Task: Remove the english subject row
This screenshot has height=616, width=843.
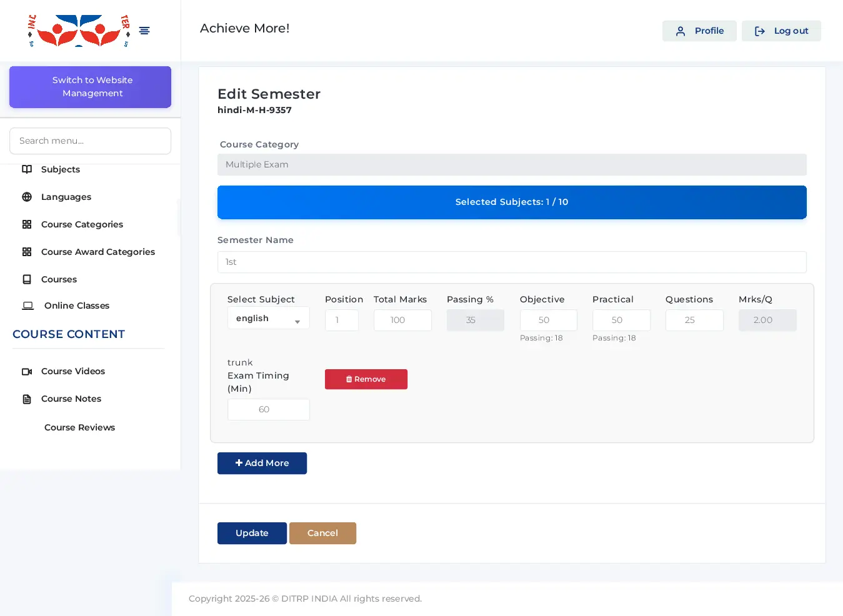Action: pyautogui.click(x=366, y=379)
